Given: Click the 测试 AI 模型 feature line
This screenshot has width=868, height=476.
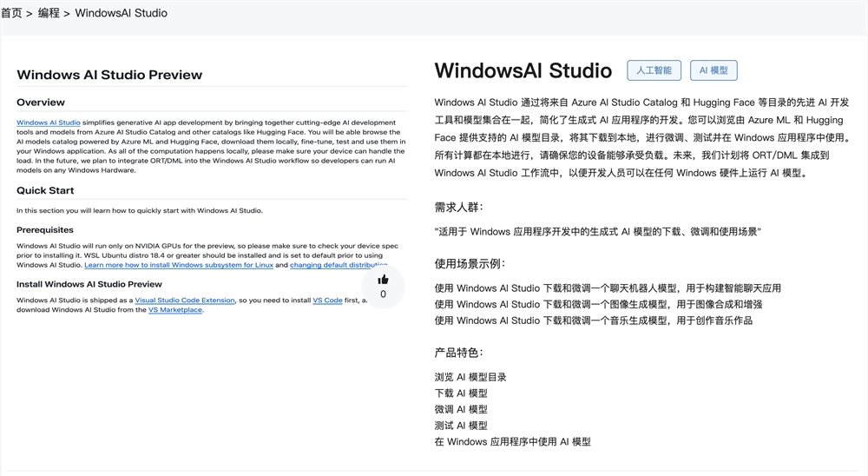Looking at the screenshot, I should pyautogui.click(x=461, y=426).
